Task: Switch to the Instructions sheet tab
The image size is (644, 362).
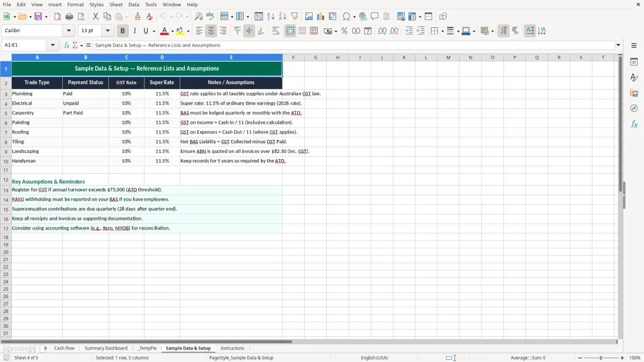Action: pyautogui.click(x=232, y=349)
